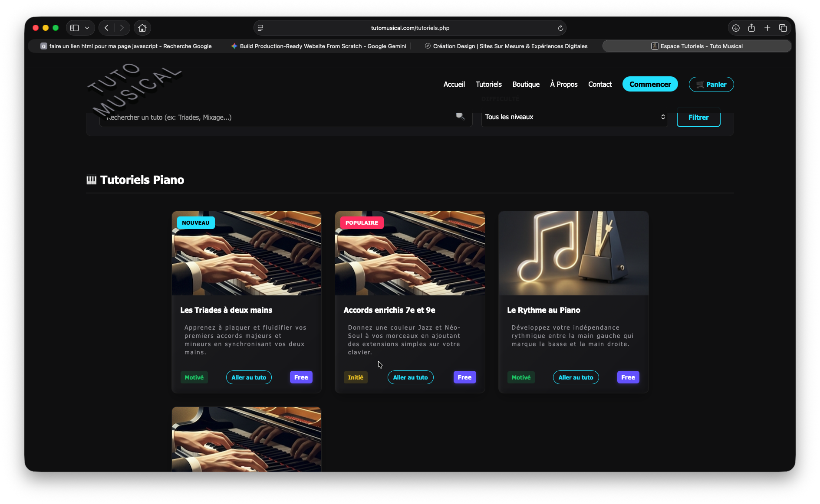Click the Filtrer button
This screenshot has height=504, width=820.
pos(698,117)
